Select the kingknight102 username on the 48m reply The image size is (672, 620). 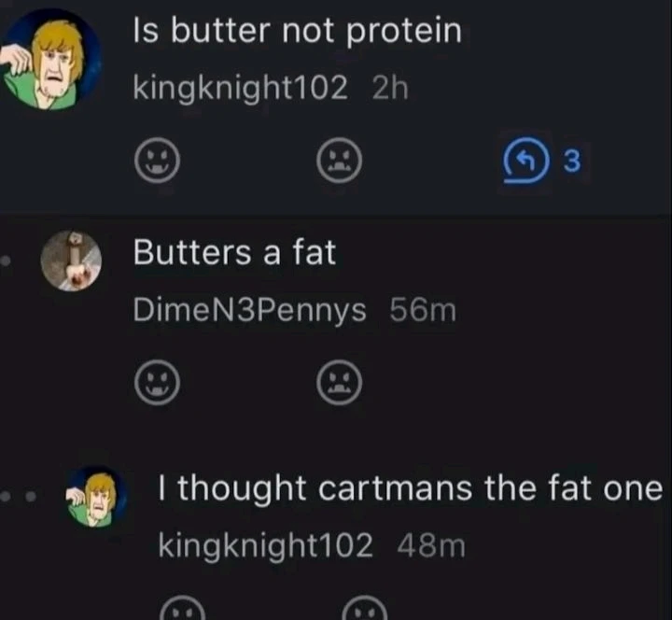pos(266,545)
